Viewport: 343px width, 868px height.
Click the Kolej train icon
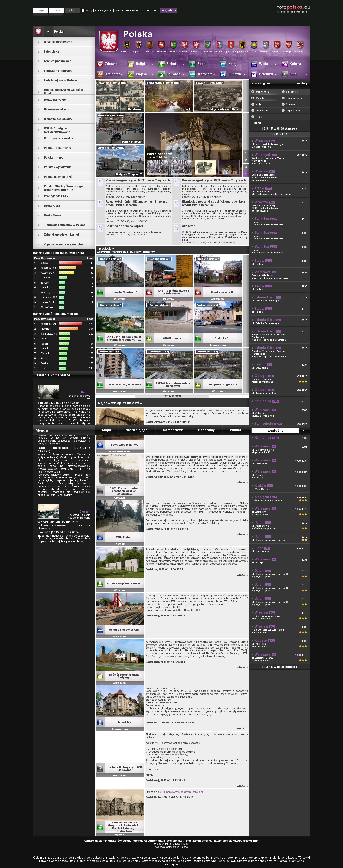click(x=223, y=64)
